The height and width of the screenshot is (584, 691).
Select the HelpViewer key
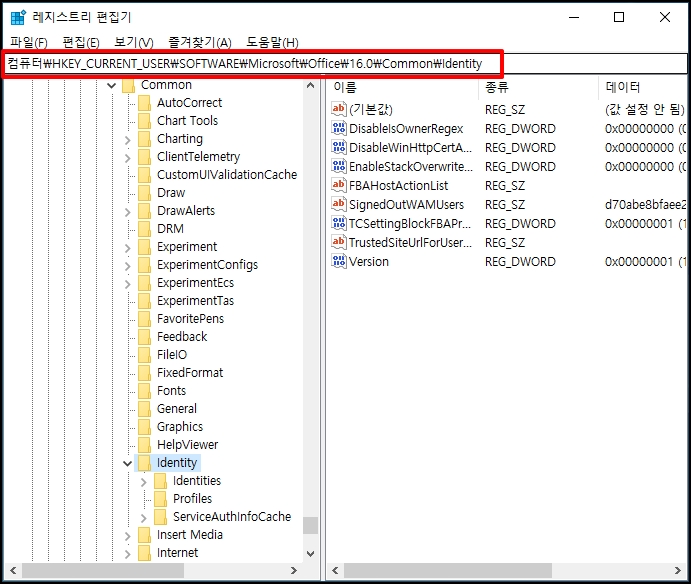pos(187,445)
